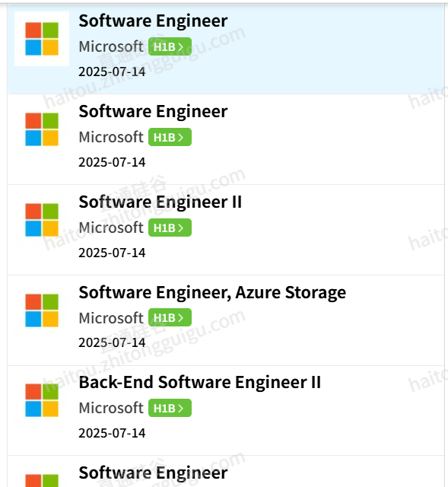Open H1B badge under Back-End Software Engineer II
Image resolution: width=448 pixels, height=487 pixels.
click(x=170, y=408)
